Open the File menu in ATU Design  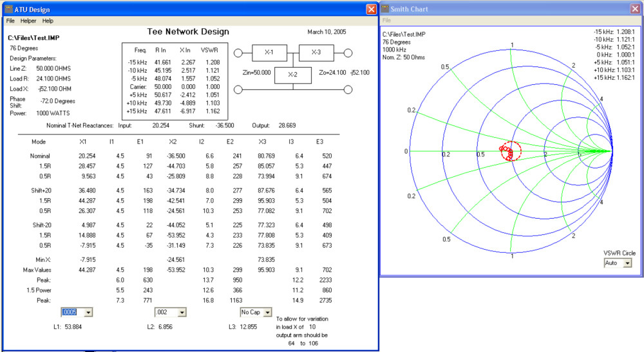pyautogui.click(x=10, y=21)
